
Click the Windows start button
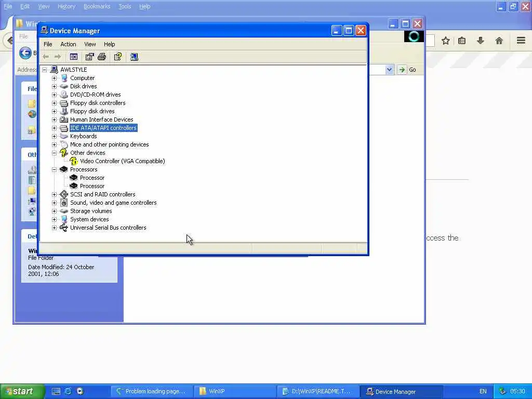tap(22, 391)
